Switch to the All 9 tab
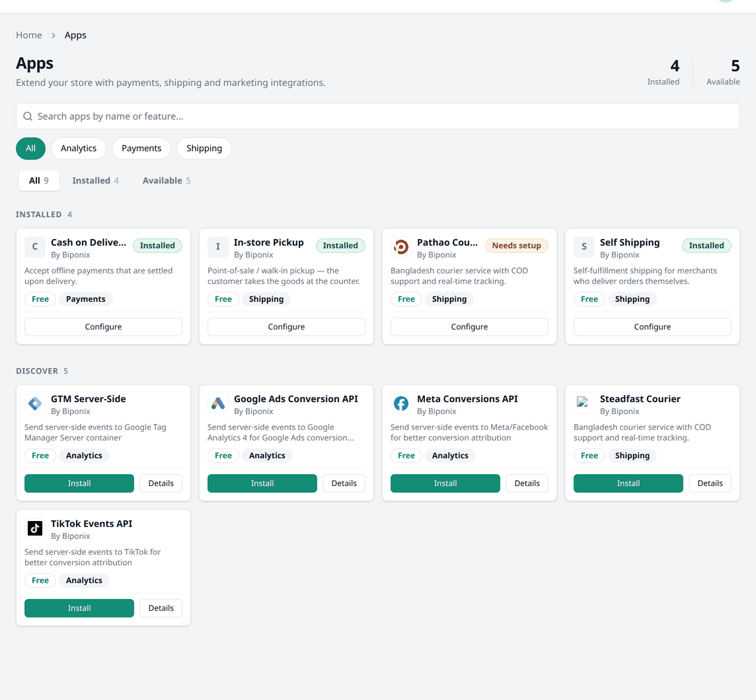Viewport: 756px width, 700px height. (38, 181)
